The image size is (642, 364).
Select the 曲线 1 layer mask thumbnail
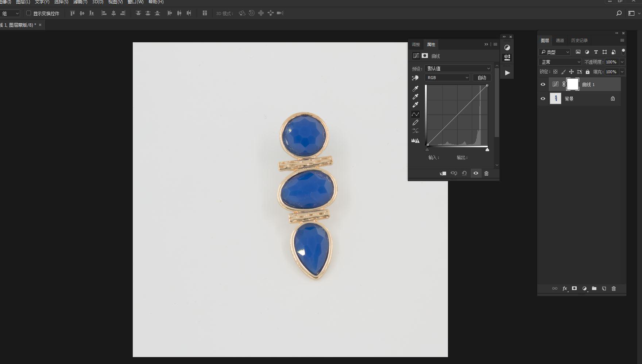pyautogui.click(x=572, y=85)
